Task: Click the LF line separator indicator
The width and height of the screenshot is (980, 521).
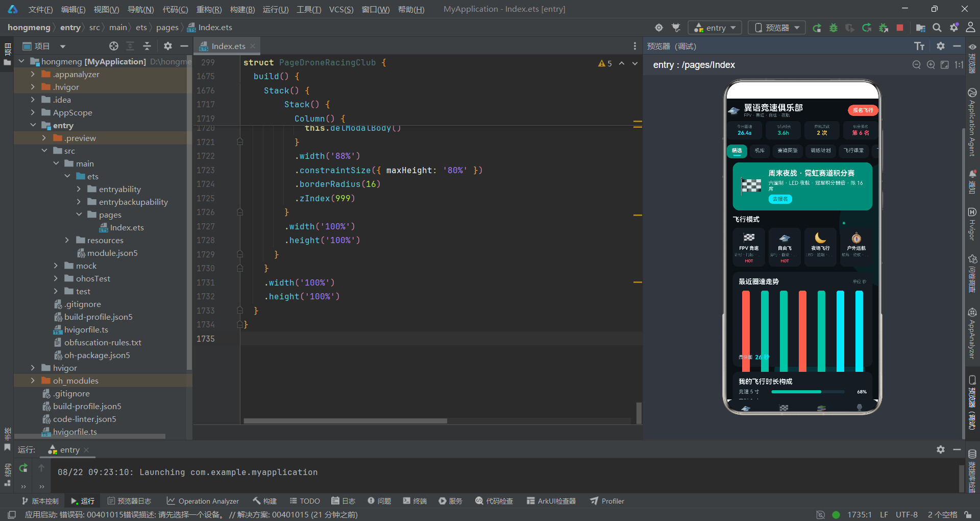Action: point(884,515)
